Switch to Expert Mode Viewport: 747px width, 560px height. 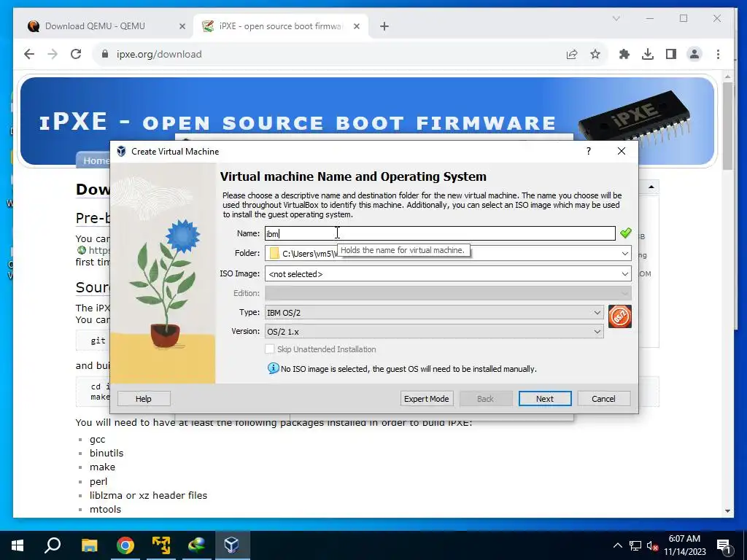pos(426,399)
